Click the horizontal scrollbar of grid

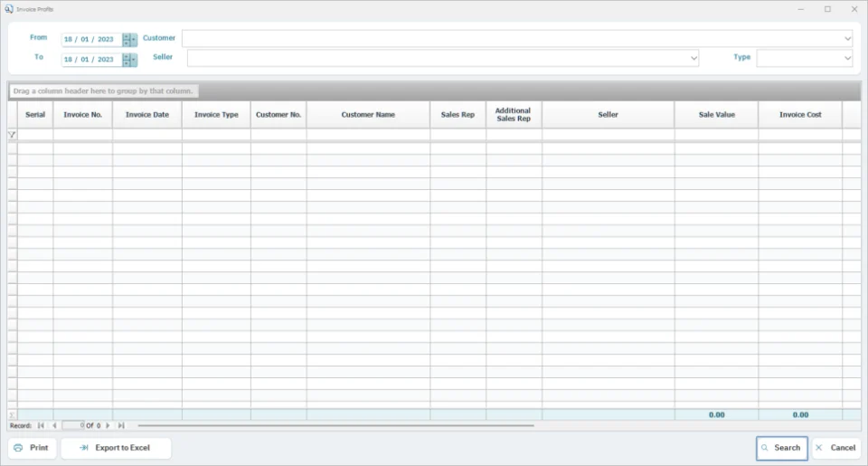[x=336, y=425]
